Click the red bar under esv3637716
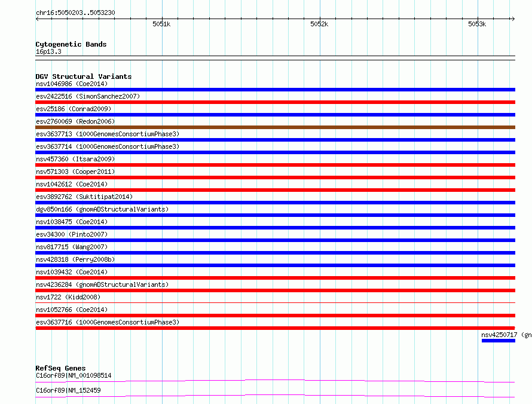This screenshot has height=404, width=532. coord(275,328)
